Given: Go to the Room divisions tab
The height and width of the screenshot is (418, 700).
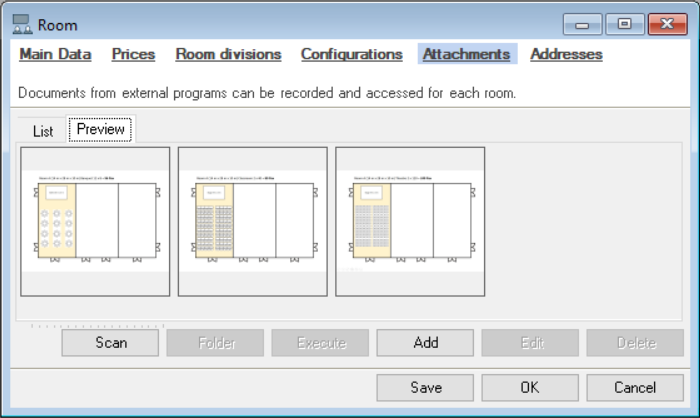Looking at the screenshot, I should pos(228,54).
